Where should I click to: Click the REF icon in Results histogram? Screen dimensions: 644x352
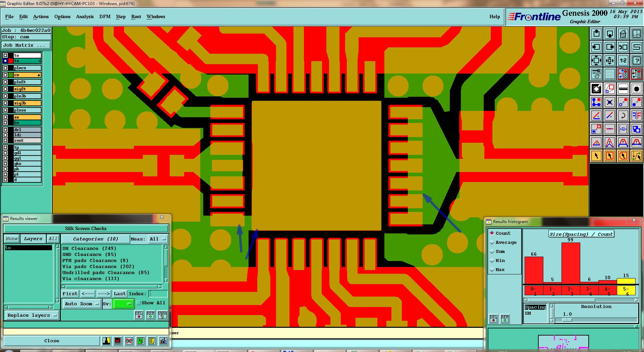click(x=505, y=319)
